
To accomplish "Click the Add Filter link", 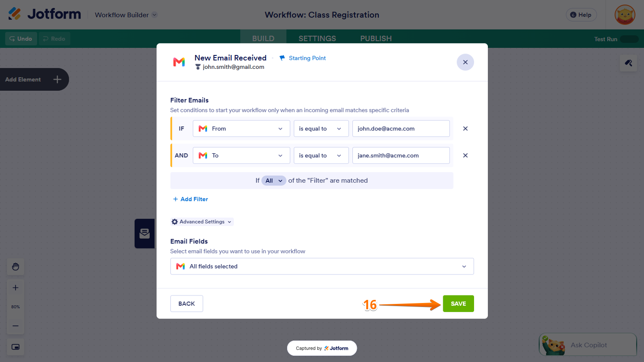I will (x=191, y=199).
